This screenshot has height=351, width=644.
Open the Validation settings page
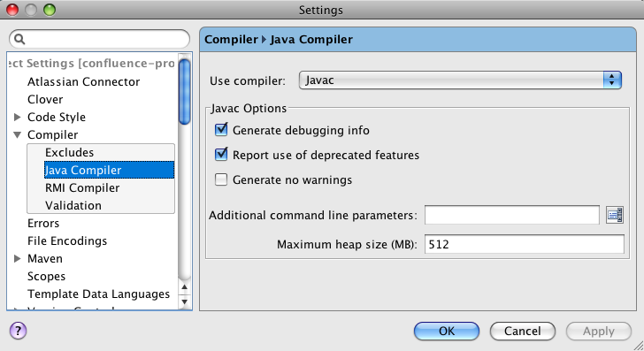(x=73, y=205)
